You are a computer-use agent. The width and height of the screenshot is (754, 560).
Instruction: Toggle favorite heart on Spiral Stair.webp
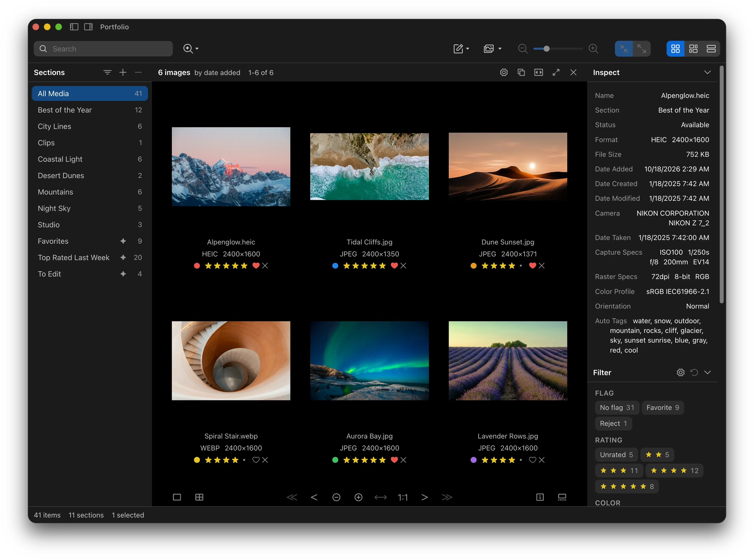[256, 460]
